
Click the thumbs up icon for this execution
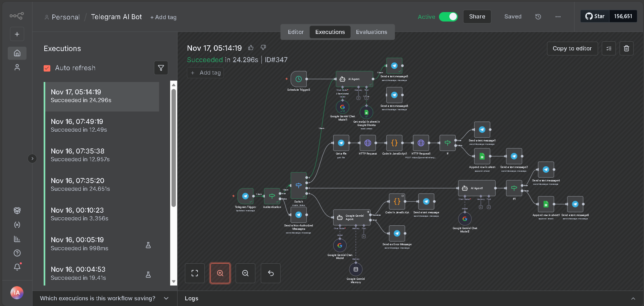(x=251, y=48)
